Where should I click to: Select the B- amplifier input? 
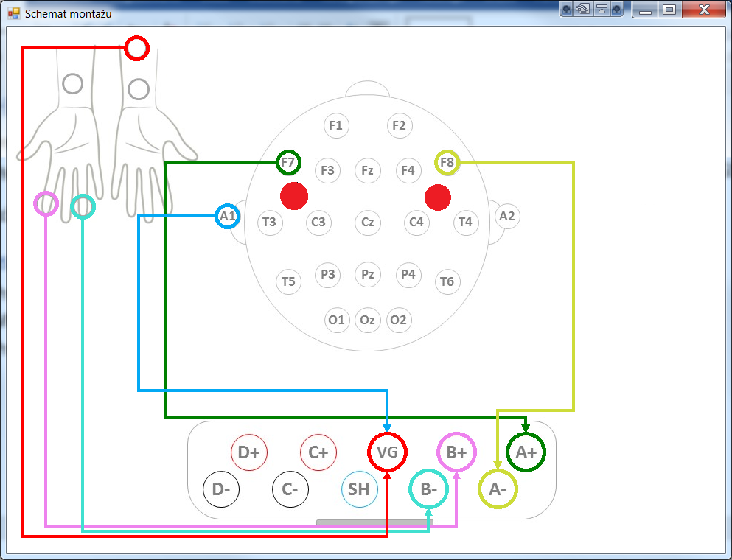click(x=428, y=489)
